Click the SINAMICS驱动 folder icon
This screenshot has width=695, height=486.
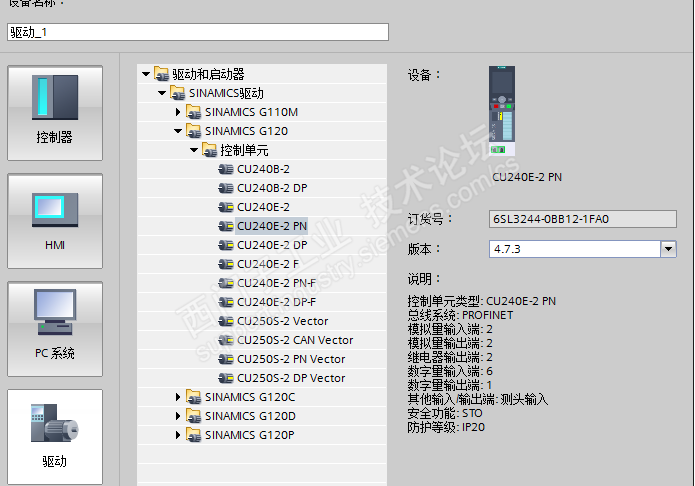click(x=177, y=93)
